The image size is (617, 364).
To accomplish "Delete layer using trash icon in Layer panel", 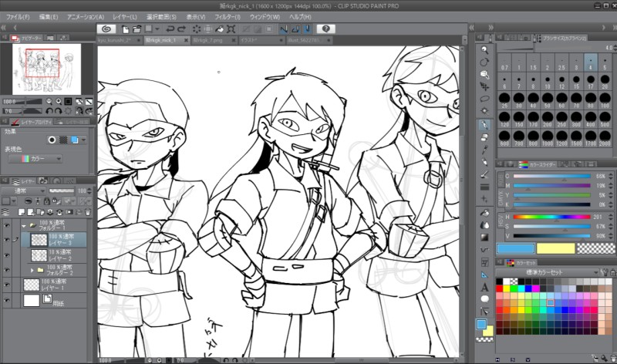I will pos(88,212).
